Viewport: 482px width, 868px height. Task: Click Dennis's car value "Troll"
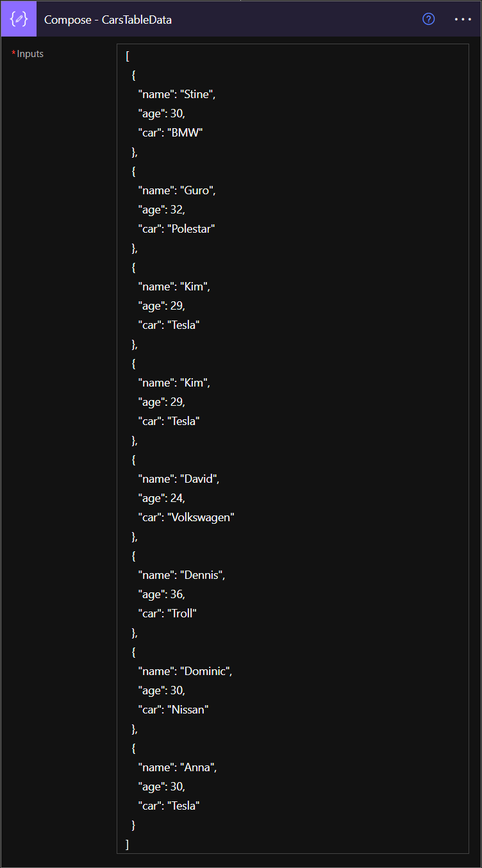(184, 613)
